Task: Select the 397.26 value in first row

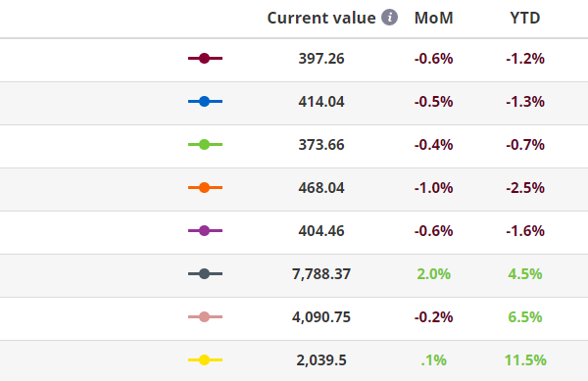Action: (321, 59)
